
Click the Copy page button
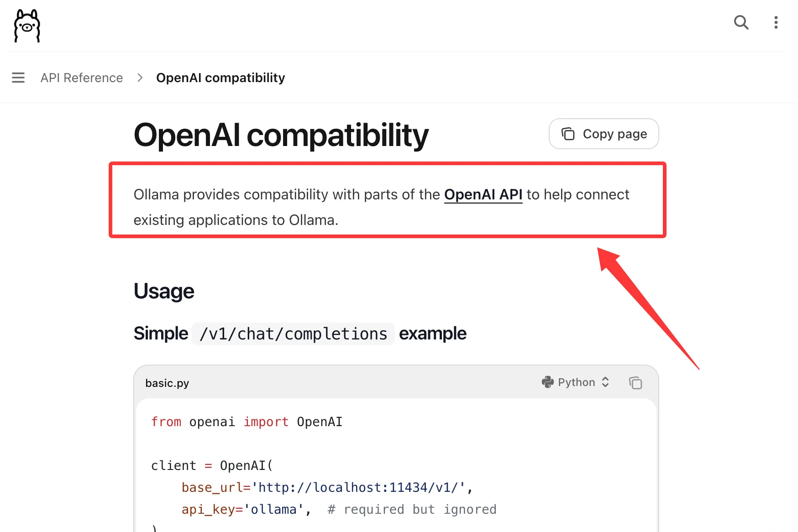click(x=604, y=134)
